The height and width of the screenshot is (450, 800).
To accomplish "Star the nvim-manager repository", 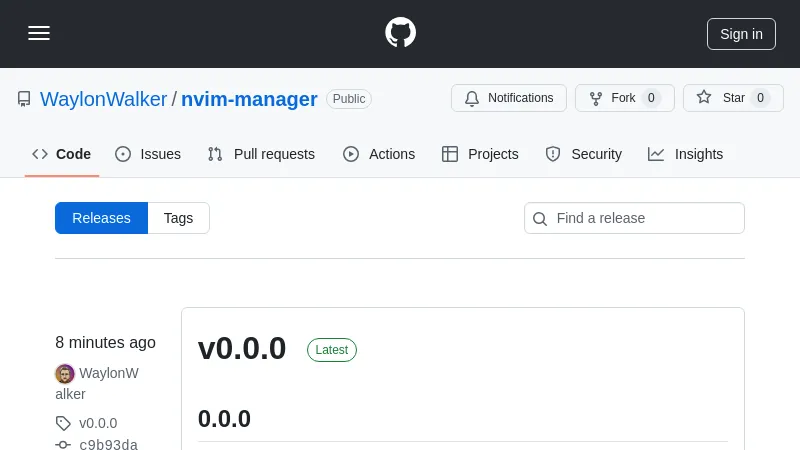I will click(x=733, y=98).
